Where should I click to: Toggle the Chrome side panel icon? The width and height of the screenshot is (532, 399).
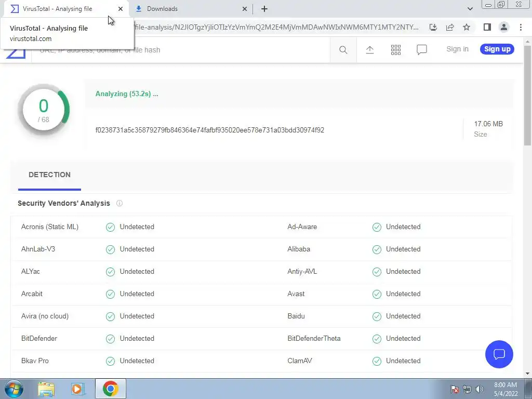(487, 27)
